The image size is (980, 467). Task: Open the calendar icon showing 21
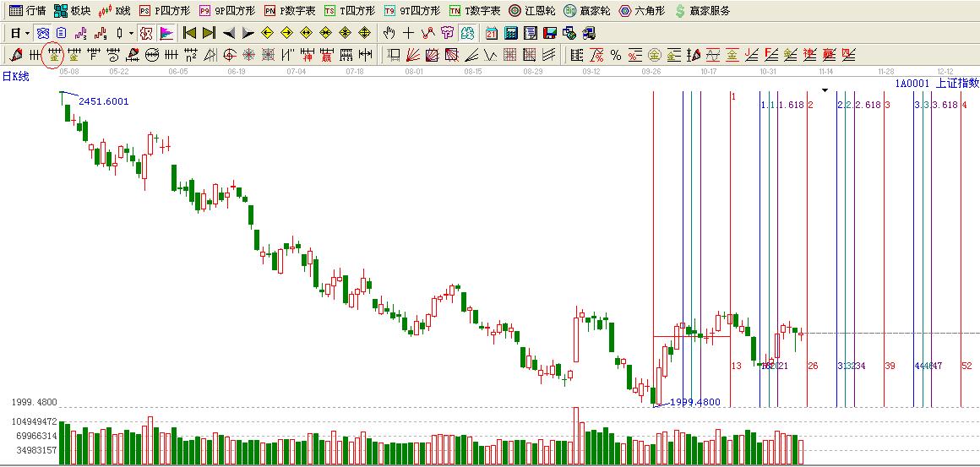pos(491,33)
